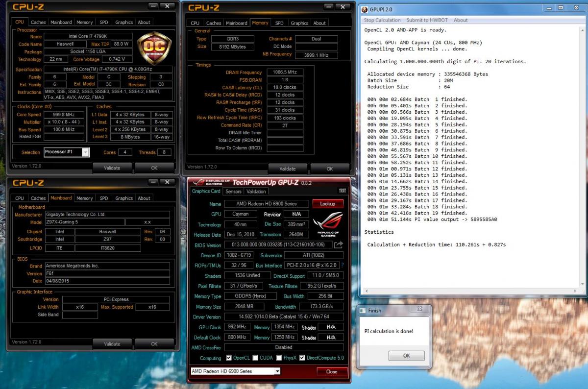Click the Bus Interface question mark in GPU-Z

(342, 266)
